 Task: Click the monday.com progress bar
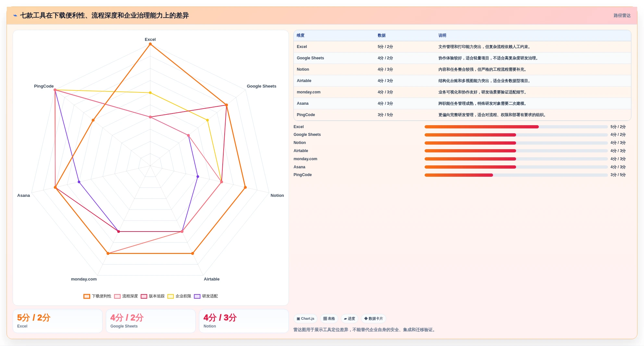pos(516,159)
